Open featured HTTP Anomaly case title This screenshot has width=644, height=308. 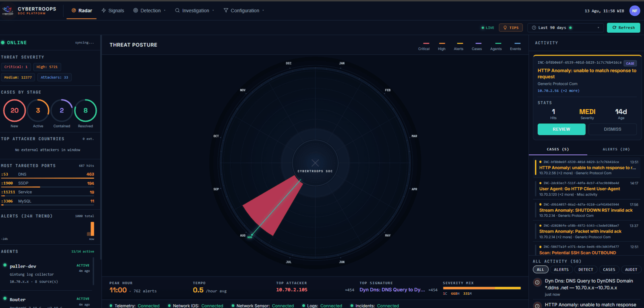[587, 73]
